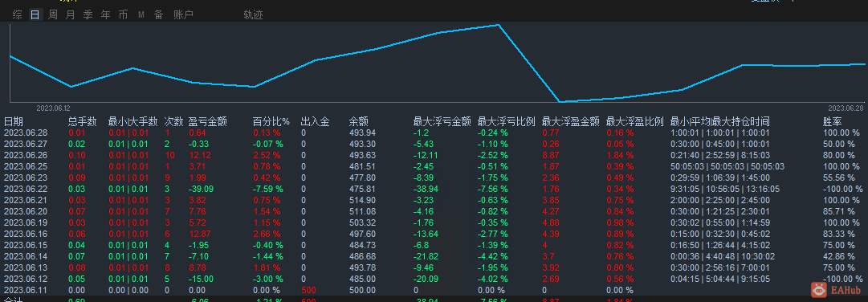
Task: Open the 备 notes tab
Action: 158,15
